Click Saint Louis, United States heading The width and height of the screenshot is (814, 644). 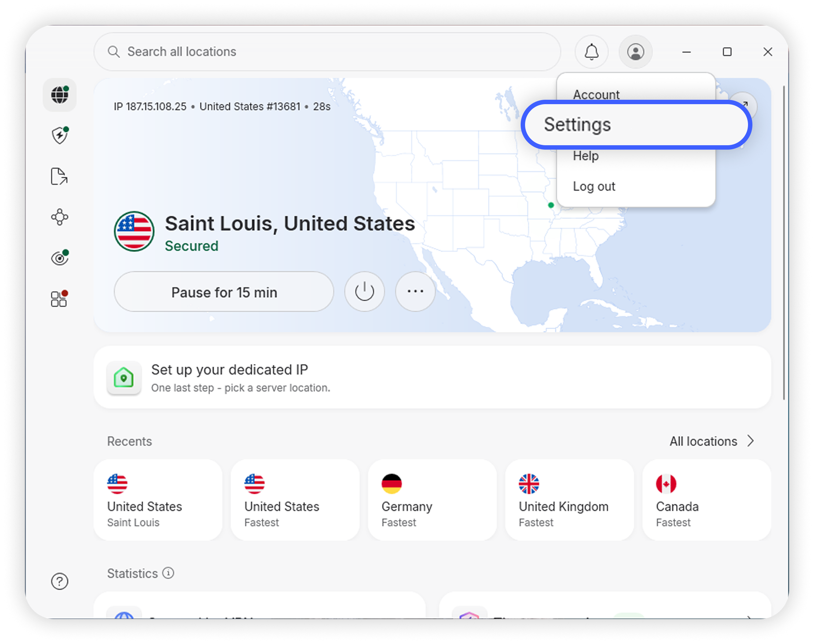coord(290,223)
